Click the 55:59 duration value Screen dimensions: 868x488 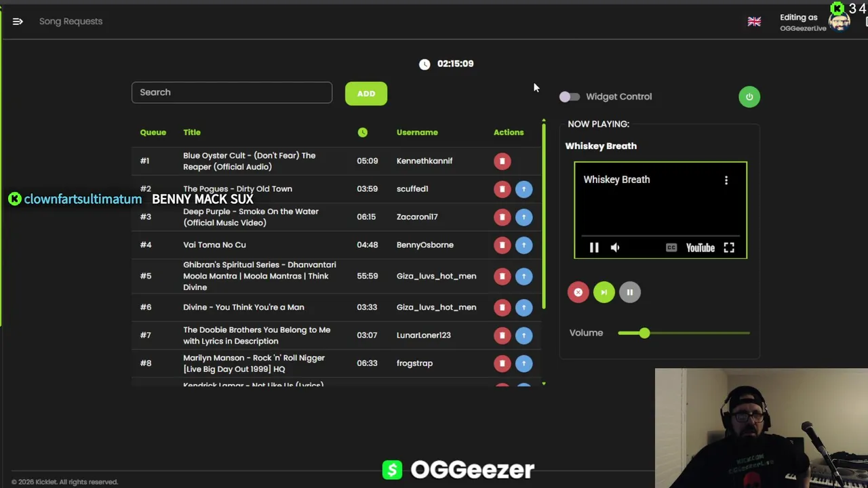click(x=368, y=276)
